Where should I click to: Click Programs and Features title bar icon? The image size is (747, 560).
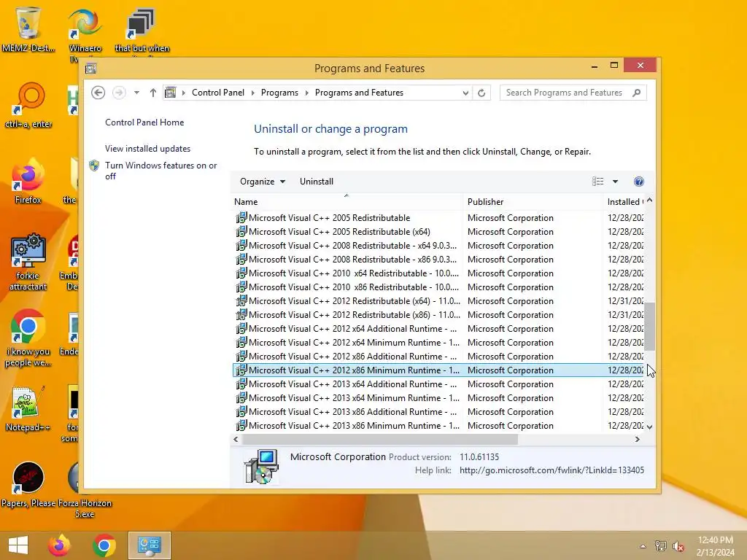(91, 68)
